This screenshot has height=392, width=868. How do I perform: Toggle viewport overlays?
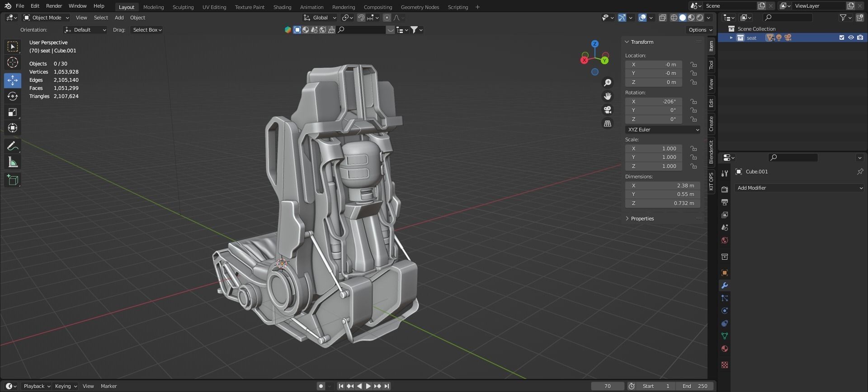point(642,18)
